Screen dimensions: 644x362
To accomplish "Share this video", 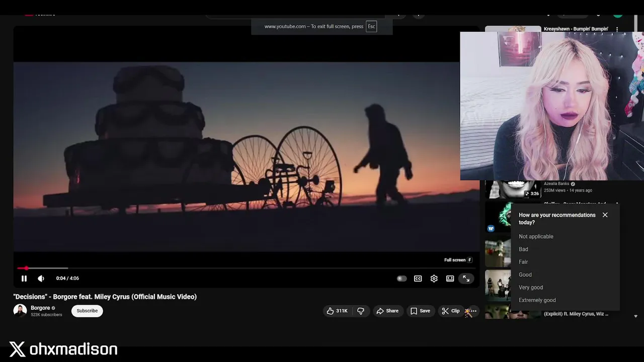I will [387, 311].
